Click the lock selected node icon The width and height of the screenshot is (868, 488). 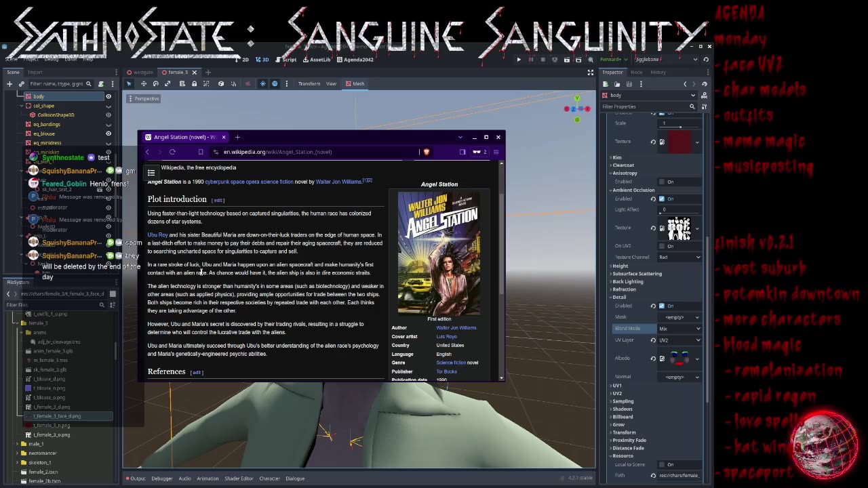point(194,83)
